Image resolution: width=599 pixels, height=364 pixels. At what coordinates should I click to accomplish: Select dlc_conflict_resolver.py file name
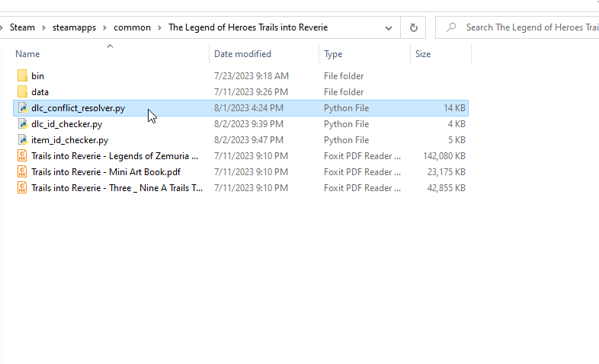tap(78, 108)
